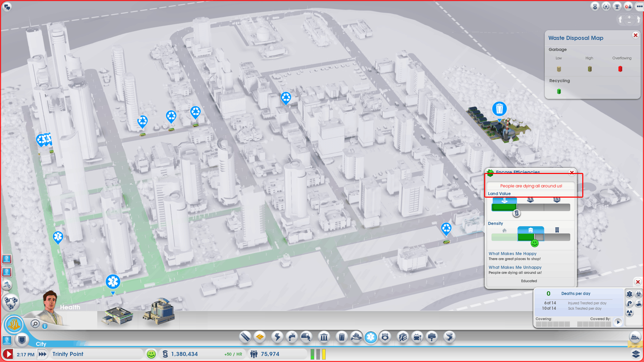Click the fast-forward speed button
This screenshot has width=644, height=362.
(x=43, y=354)
